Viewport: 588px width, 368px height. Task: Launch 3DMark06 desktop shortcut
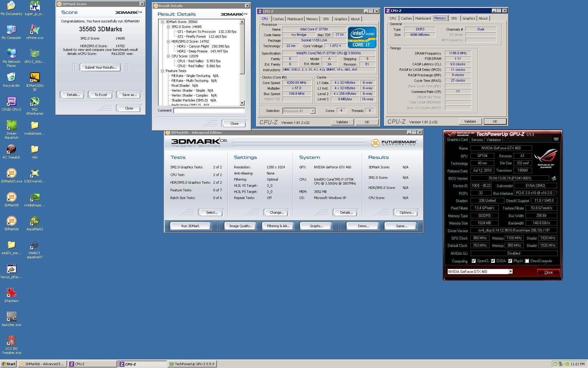pyautogui.click(x=11, y=224)
